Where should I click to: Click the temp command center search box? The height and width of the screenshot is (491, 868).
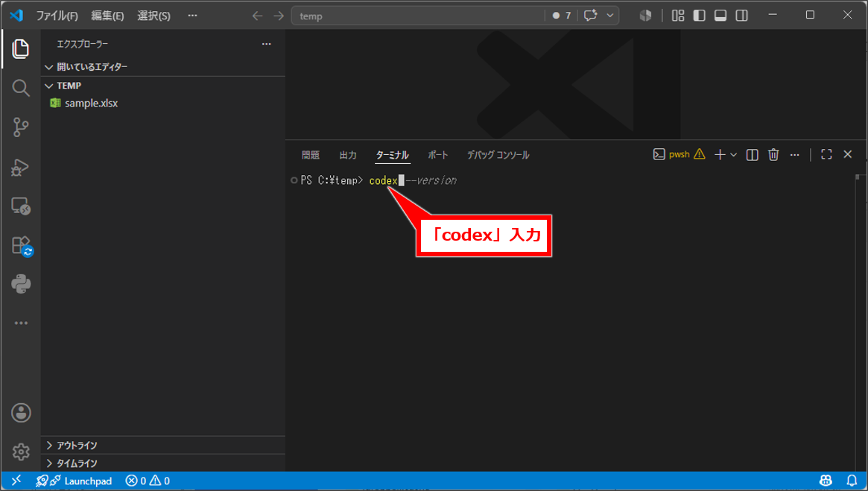click(x=418, y=16)
